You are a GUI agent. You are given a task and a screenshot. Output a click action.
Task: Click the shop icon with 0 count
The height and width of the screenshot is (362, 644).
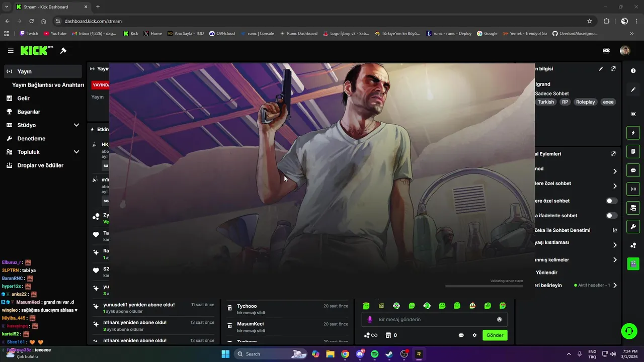[x=391, y=335]
